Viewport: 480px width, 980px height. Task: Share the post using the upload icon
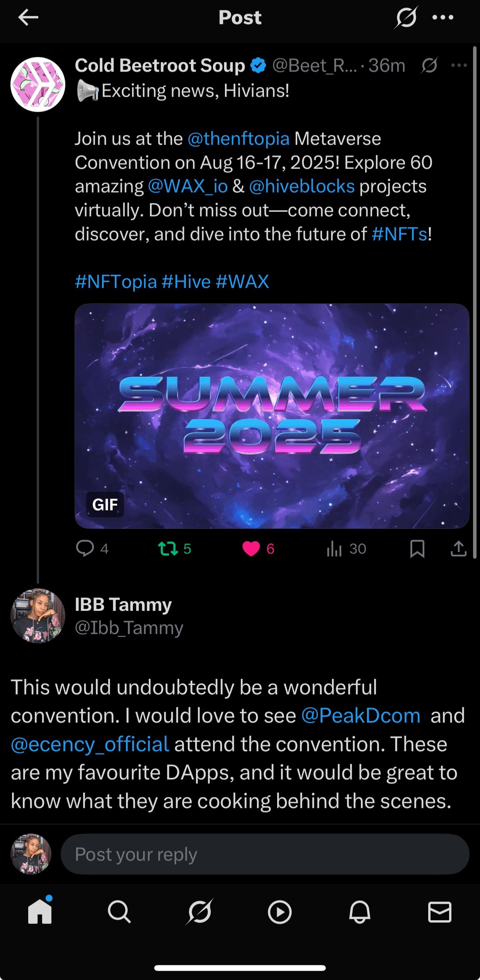(459, 549)
